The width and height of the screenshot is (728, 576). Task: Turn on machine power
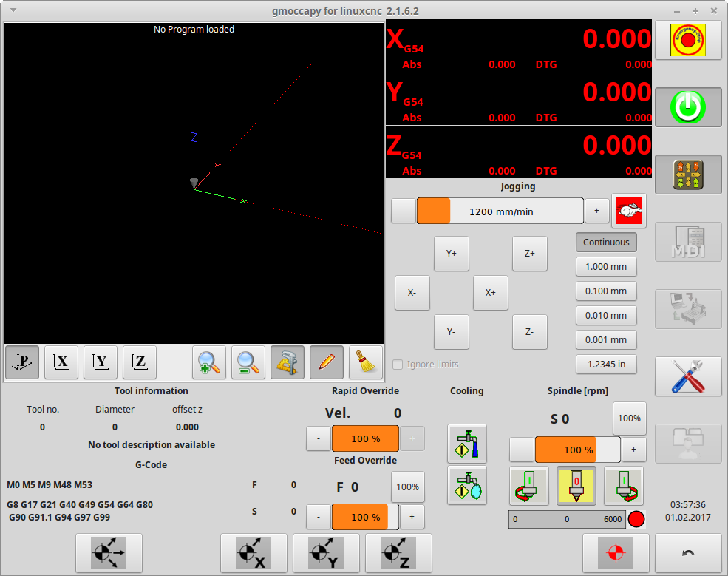click(x=687, y=106)
